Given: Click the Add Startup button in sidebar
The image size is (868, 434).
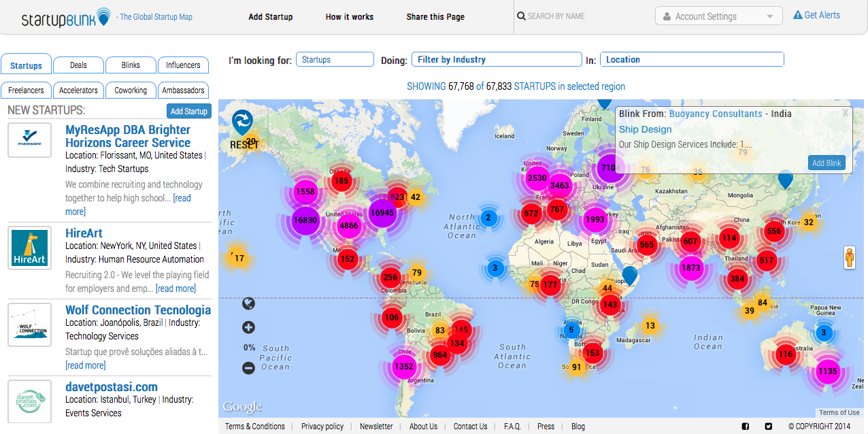Looking at the screenshot, I should point(188,112).
